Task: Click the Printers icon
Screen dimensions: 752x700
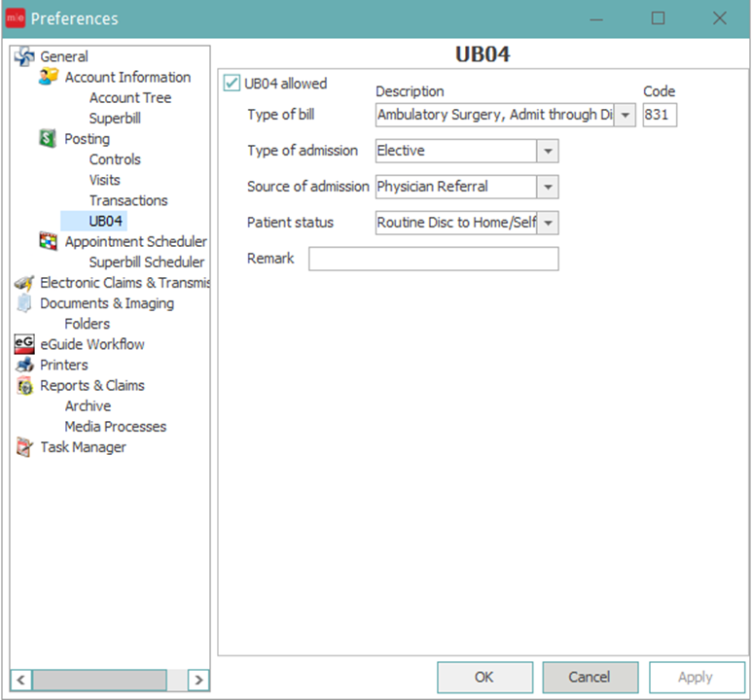Action: pyautogui.click(x=24, y=365)
